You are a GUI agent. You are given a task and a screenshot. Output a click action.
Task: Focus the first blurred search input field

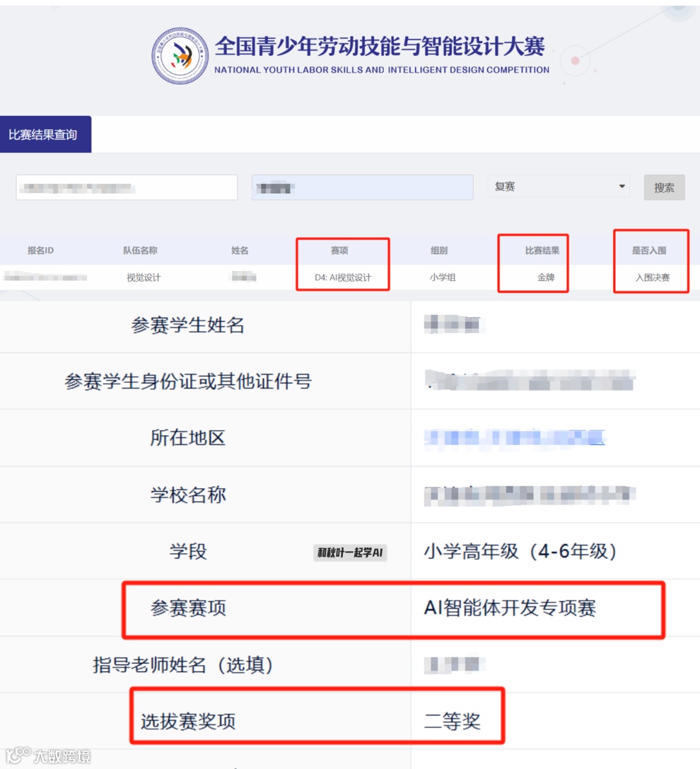(x=126, y=187)
